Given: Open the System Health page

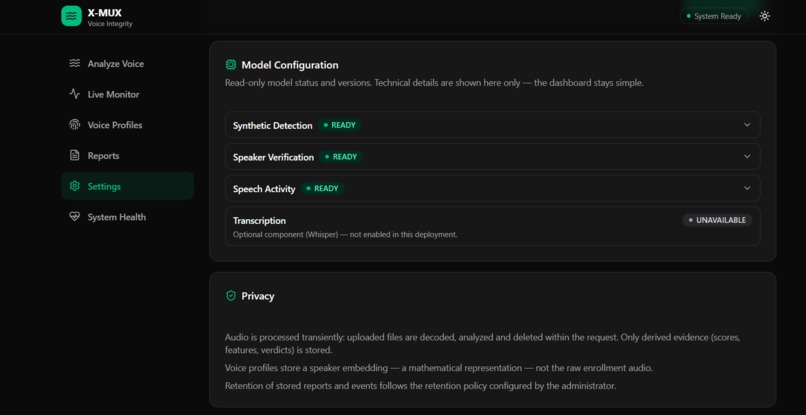Looking at the screenshot, I should coord(127,217).
